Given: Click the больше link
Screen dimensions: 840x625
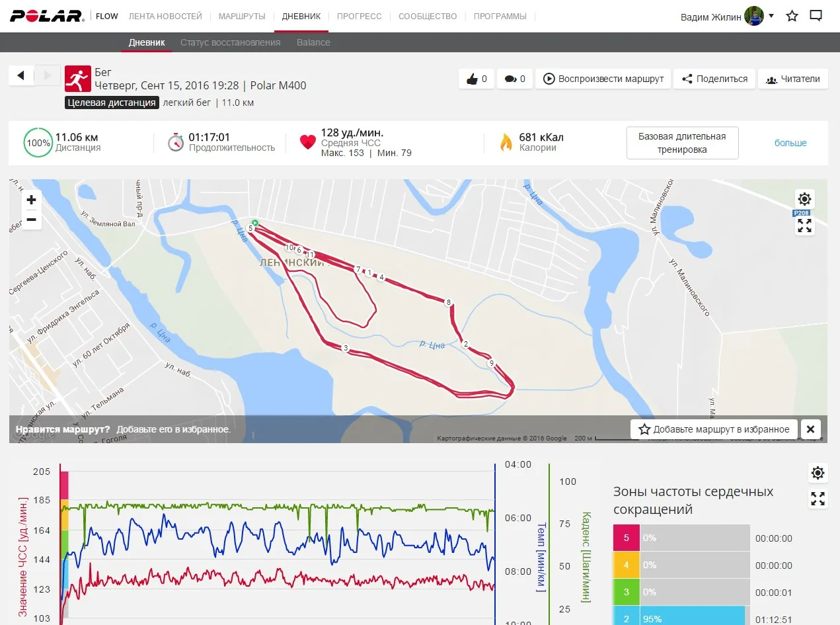Looking at the screenshot, I should 790,143.
